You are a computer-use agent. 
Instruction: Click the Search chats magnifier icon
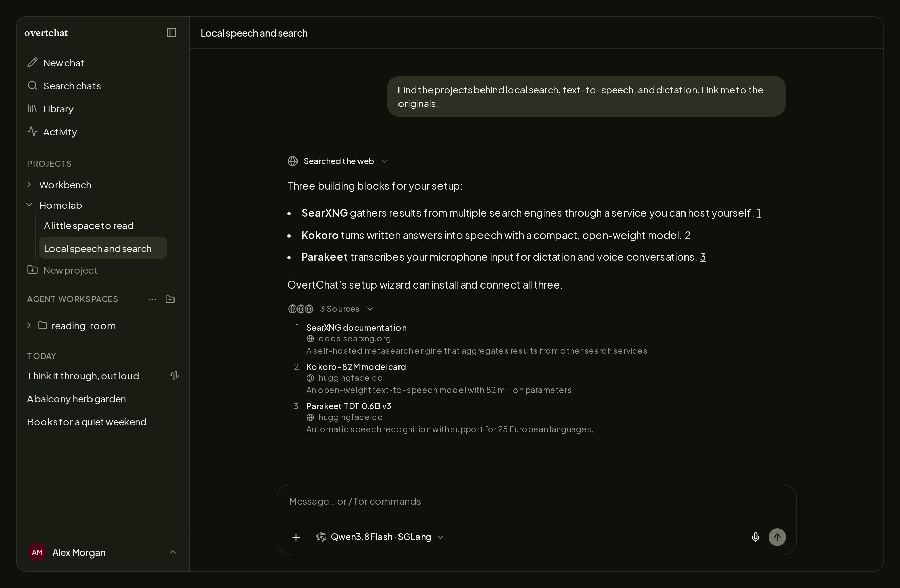tap(33, 85)
